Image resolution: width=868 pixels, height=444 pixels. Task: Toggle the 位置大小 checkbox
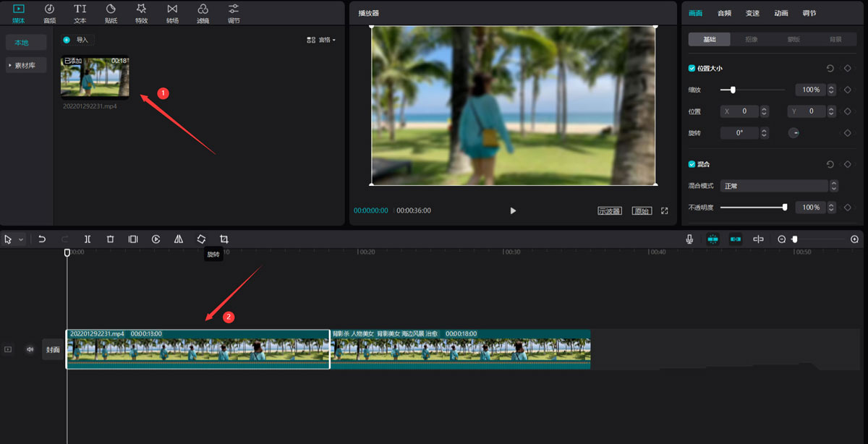pyautogui.click(x=692, y=68)
